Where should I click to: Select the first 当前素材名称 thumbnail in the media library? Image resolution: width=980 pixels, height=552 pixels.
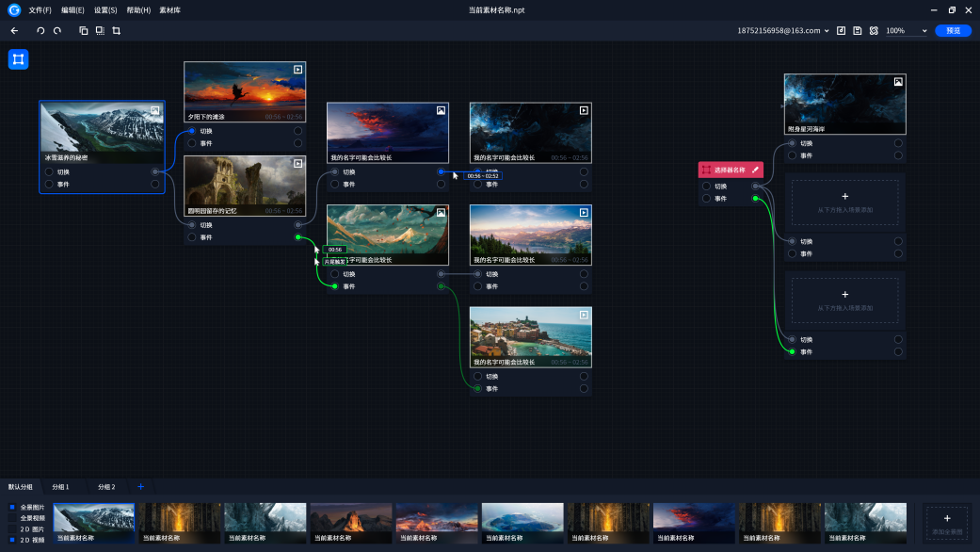92,521
